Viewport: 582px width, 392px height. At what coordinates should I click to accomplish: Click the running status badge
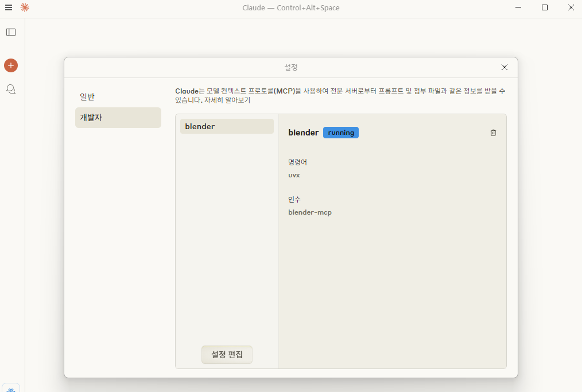click(341, 133)
